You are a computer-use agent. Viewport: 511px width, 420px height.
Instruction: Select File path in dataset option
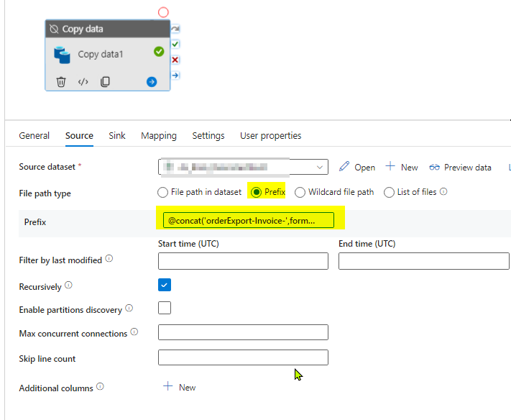162,193
